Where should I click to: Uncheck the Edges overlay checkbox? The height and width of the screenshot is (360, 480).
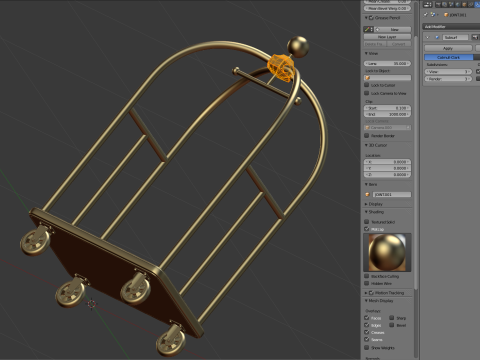coord(367,325)
